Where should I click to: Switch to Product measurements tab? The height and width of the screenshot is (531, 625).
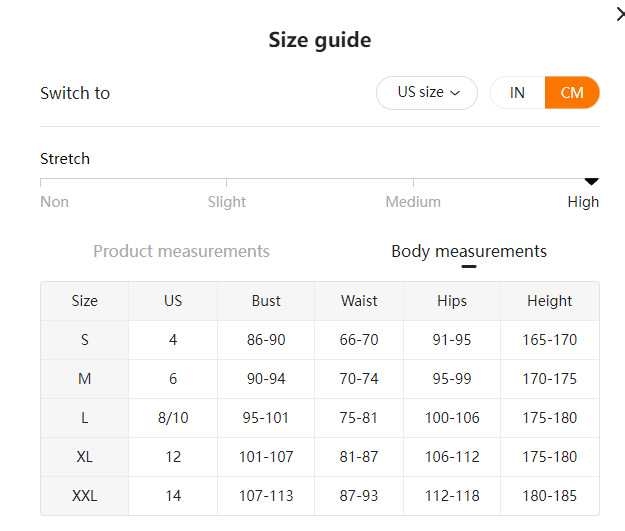tap(181, 251)
